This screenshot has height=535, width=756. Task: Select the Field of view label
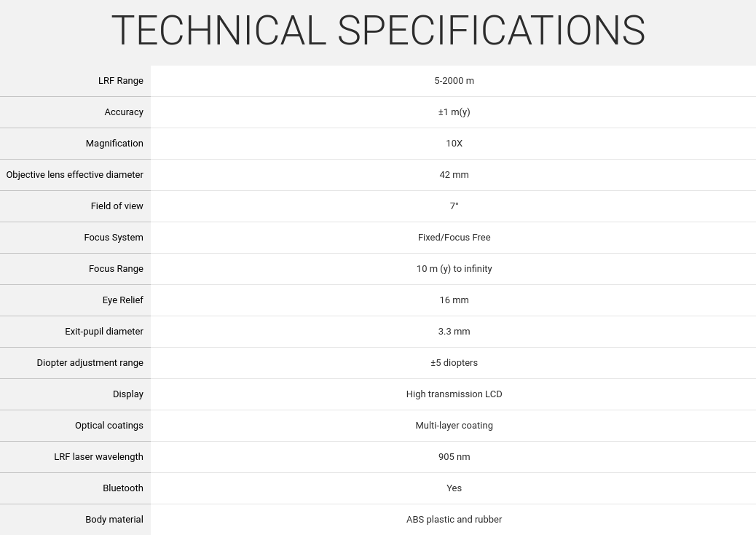pos(117,206)
